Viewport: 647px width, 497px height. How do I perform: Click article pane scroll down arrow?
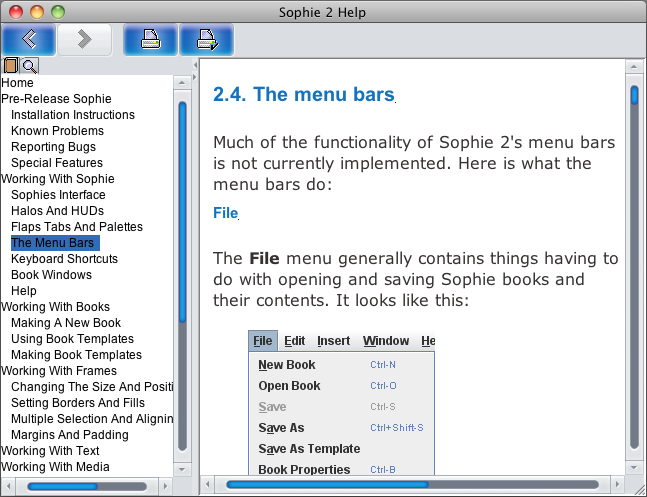(x=634, y=468)
